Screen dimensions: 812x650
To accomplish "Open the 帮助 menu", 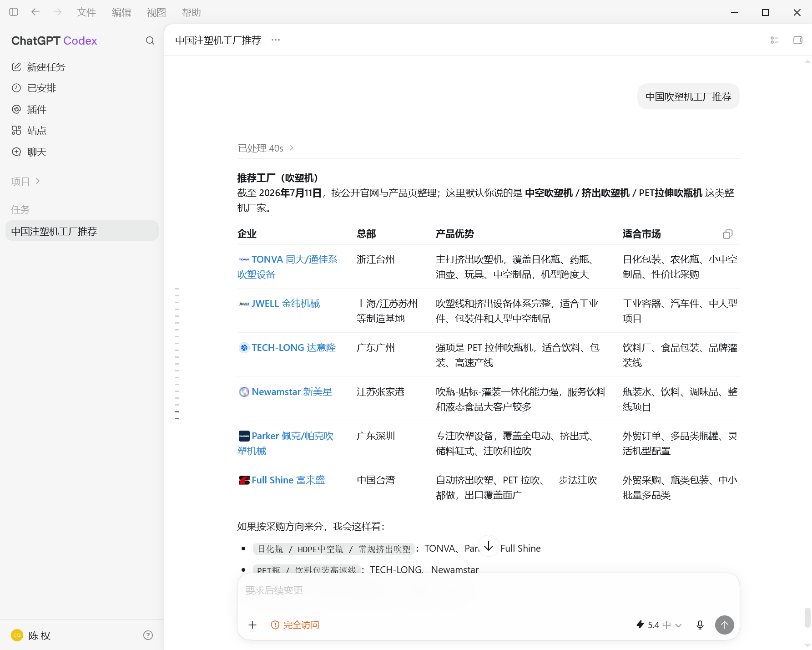I will coord(192,12).
